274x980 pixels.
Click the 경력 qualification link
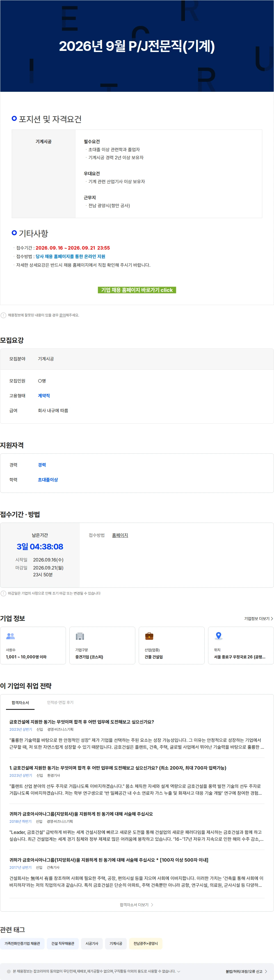[42, 465]
